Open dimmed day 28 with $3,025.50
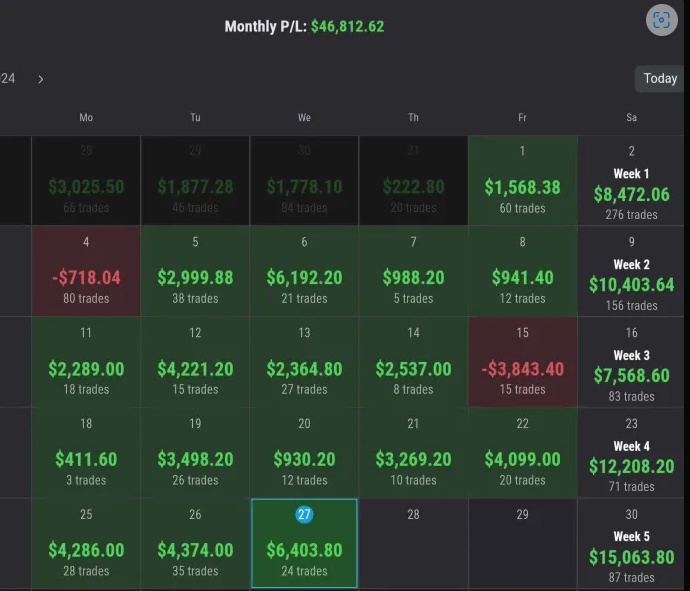 pyautogui.click(x=86, y=180)
